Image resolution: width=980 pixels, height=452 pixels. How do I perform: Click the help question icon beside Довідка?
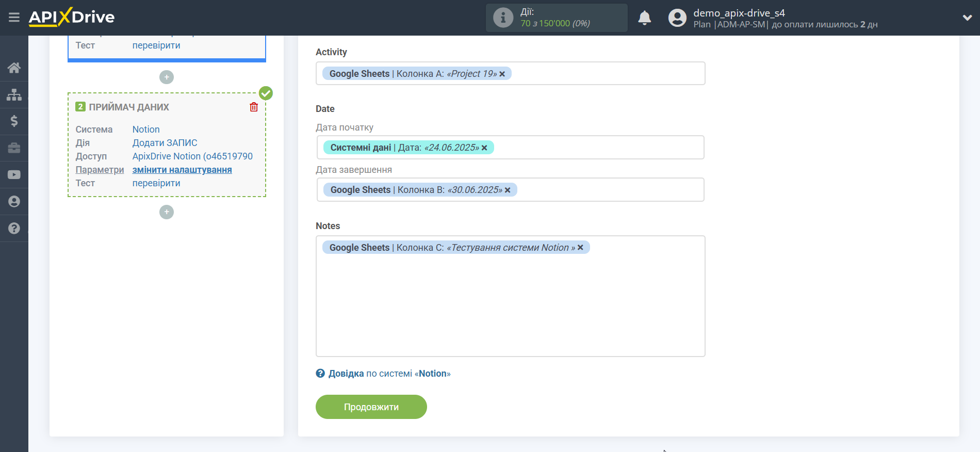point(320,374)
